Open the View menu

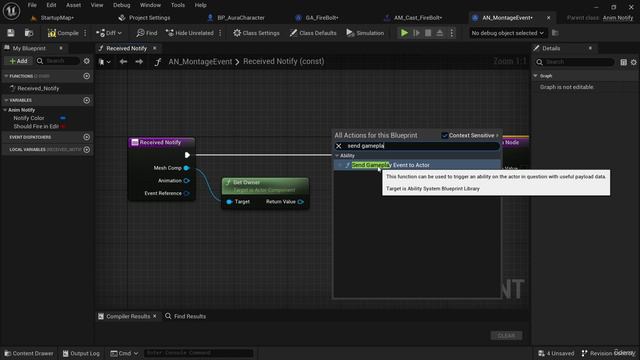[97, 5]
